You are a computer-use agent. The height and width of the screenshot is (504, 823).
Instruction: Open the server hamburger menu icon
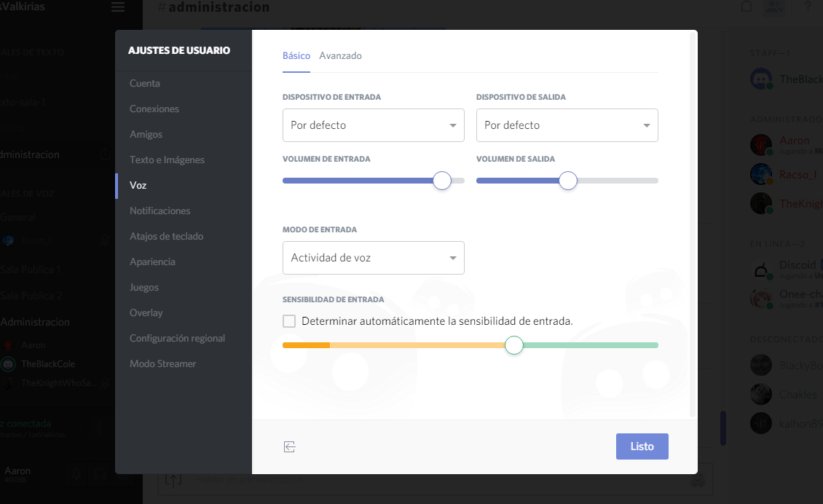pyautogui.click(x=118, y=7)
